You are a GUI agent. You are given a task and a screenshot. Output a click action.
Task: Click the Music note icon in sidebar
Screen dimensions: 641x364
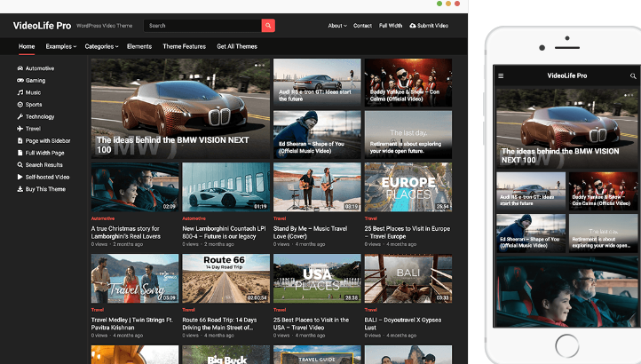point(20,92)
